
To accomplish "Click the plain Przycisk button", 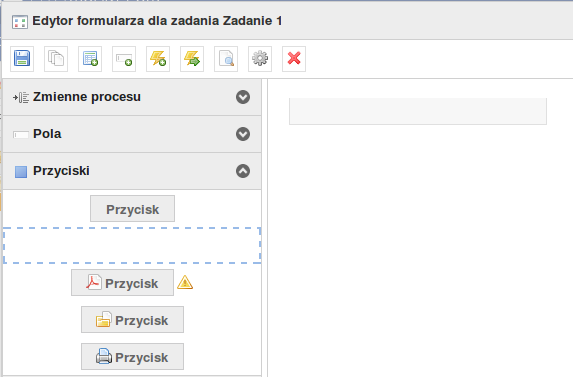I will click(x=132, y=209).
